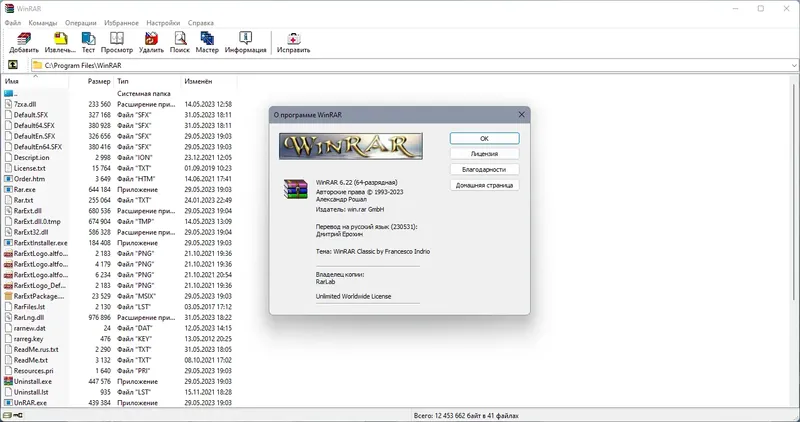Select the Rar.txt file name
Screen dimensions: 800x422
point(23,200)
